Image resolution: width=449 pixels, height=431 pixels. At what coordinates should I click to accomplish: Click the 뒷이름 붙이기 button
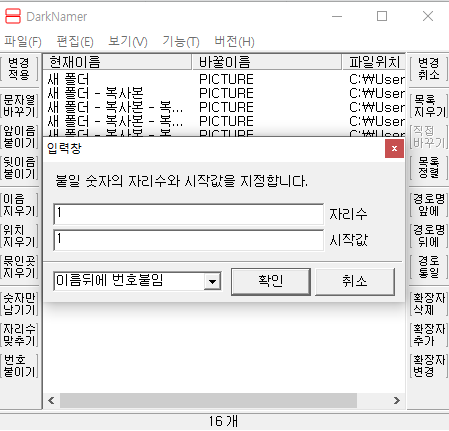click(x=19, y=168)
